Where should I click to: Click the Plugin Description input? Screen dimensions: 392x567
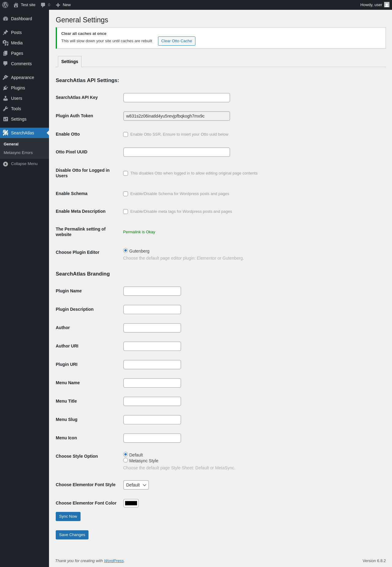tap(152, 310)
